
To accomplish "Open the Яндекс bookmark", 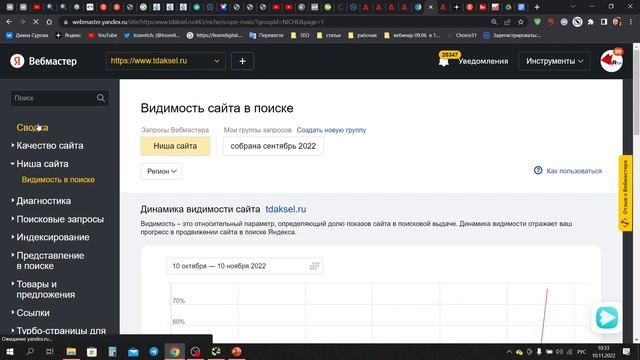I will tap(69, 35).
